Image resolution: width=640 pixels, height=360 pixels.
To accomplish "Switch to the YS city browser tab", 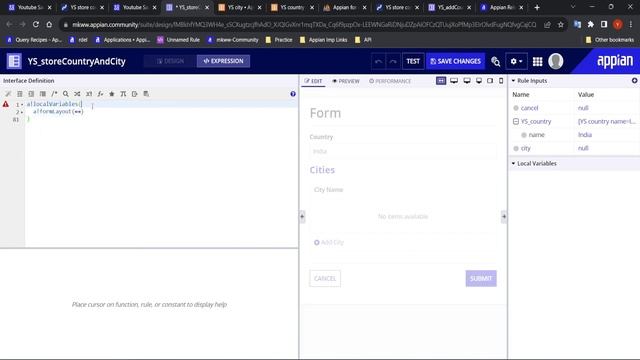I will pyautogui.click(x=240, y=7).
